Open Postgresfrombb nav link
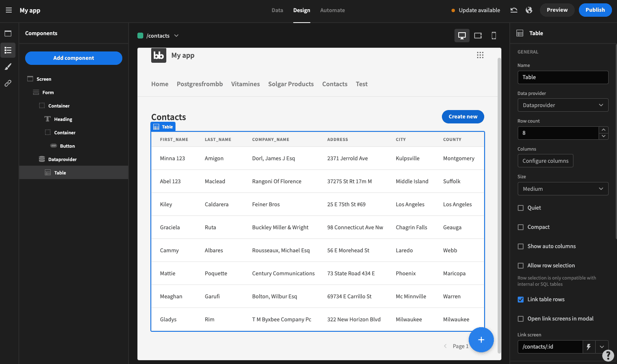The width and height of the screenshot is (617, 364). (200, 84)
